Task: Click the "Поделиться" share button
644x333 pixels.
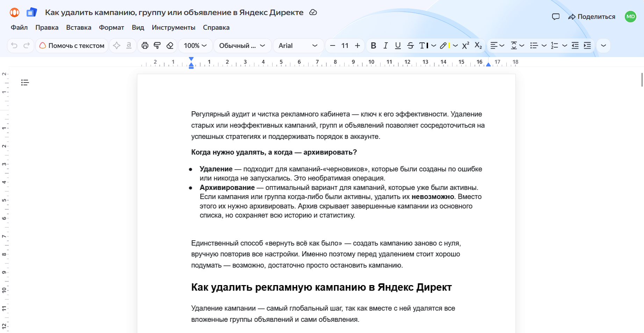Action: [x=592, y=16]
